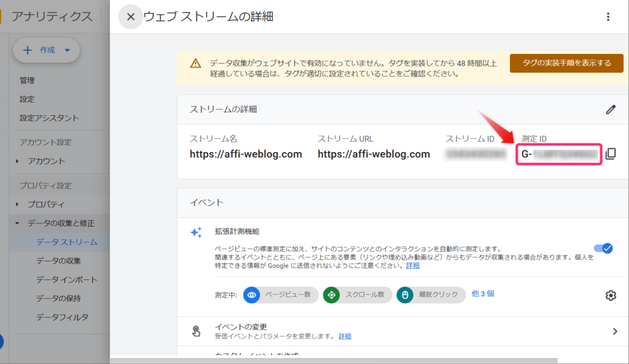Screen dimensions: 629x364
Task: Click the タグの実装手順を表示する button
Action: tap(566, 63)
